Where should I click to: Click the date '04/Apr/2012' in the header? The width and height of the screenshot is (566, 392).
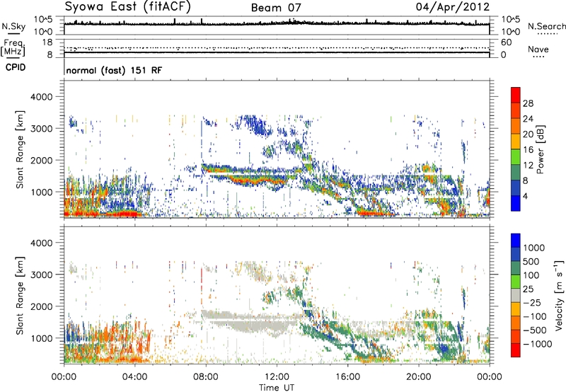pos(453,7)
